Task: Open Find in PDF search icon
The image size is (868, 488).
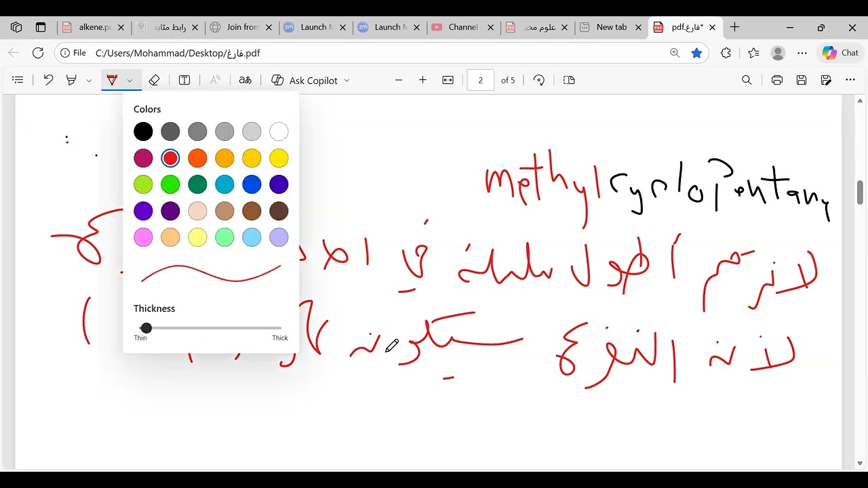Action: pos(747,80)
